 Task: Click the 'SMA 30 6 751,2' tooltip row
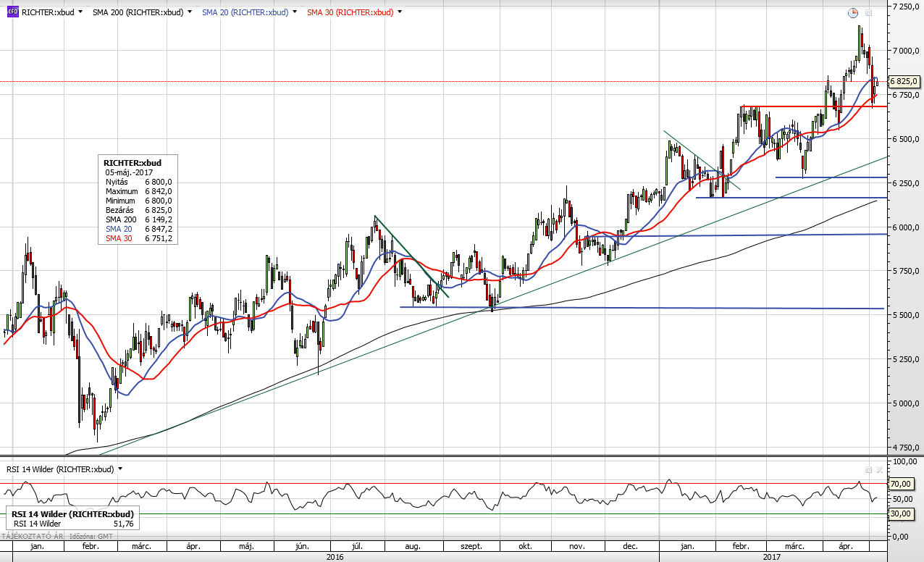coord(138,238)
